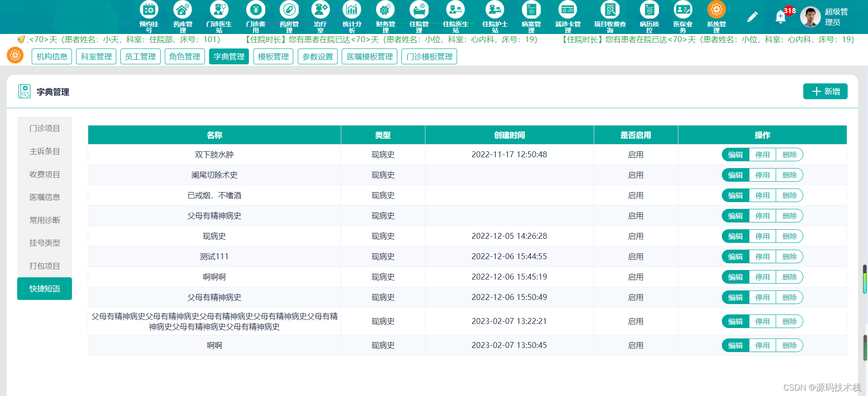Click the green vertical scrollbar thumb
The width and height of the screenshot is (868, 396).
pos(865,279)
